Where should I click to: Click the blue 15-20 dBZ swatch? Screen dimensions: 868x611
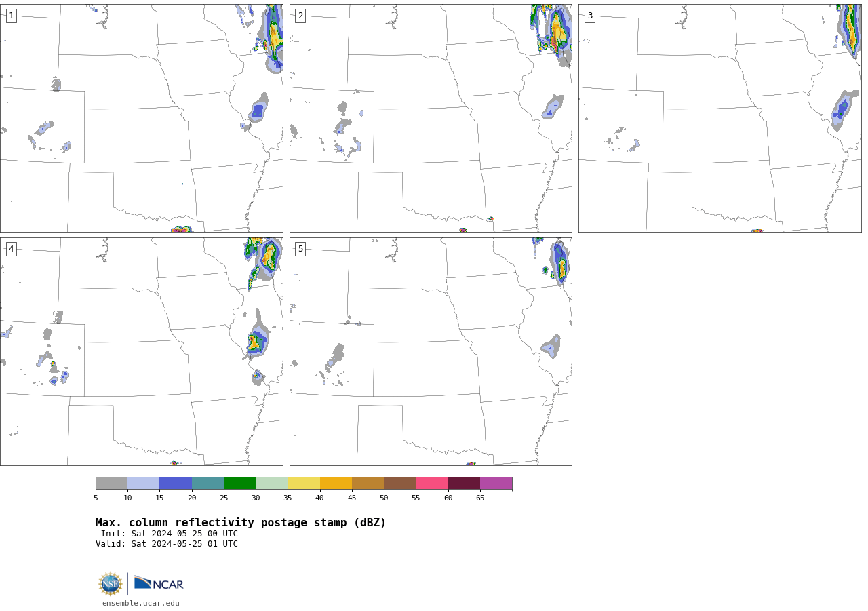pyautogui.click(x=176, y=484)
